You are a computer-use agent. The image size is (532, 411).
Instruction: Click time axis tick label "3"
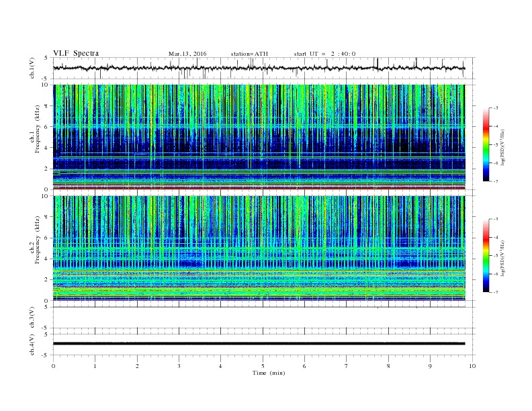(179, 366)
